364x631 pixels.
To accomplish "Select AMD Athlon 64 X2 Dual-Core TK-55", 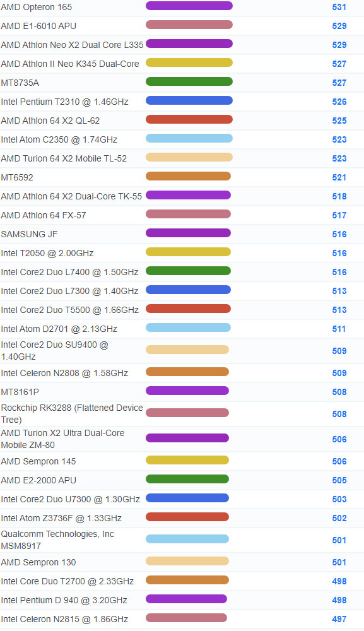I will [71, 196].
